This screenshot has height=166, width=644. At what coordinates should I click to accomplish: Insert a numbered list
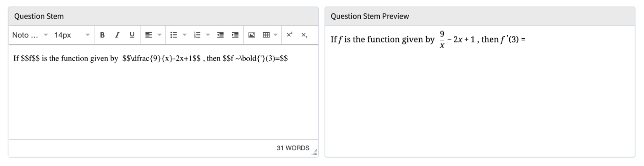pyautogui.click(x=197, y=35)
